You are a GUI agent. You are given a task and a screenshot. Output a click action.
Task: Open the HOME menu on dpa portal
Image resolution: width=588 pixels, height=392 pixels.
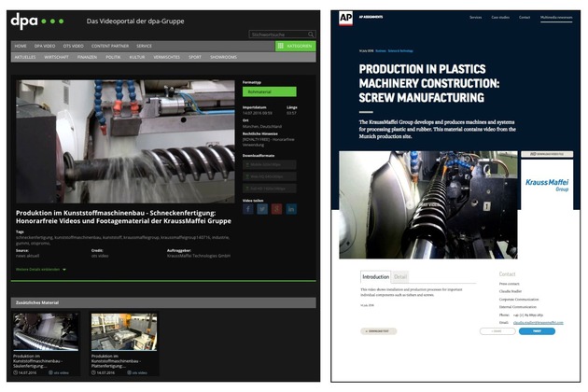point(21,46)
